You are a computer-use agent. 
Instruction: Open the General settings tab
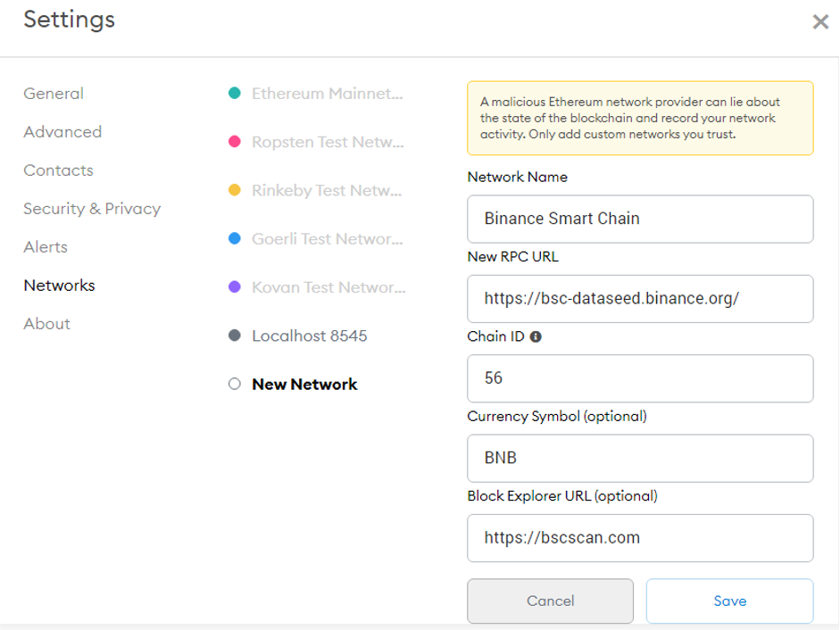(54, 93)
